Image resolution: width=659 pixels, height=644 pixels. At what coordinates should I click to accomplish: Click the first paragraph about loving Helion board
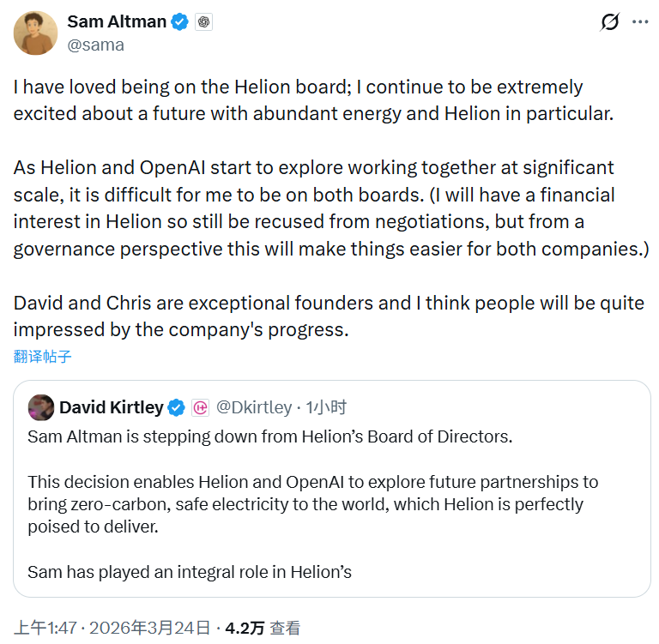(x=313, y=99)
